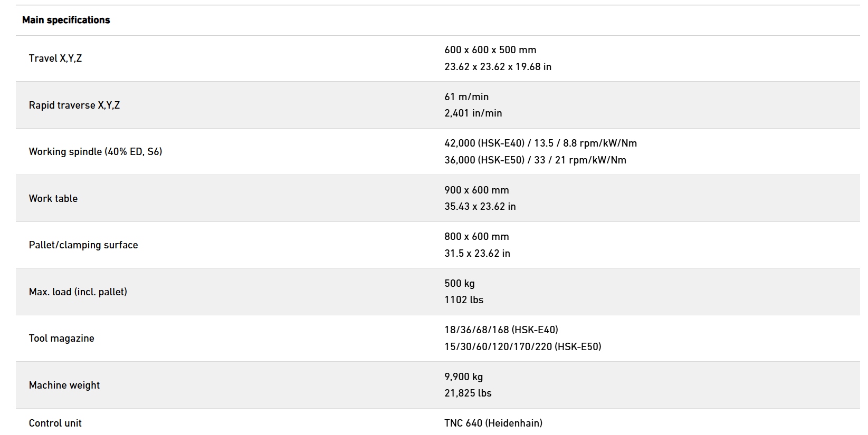Click the 23.62 x 23.62 x 19.68 in value
Viewport: 868px width, 435px height.
tap(498, 67)
